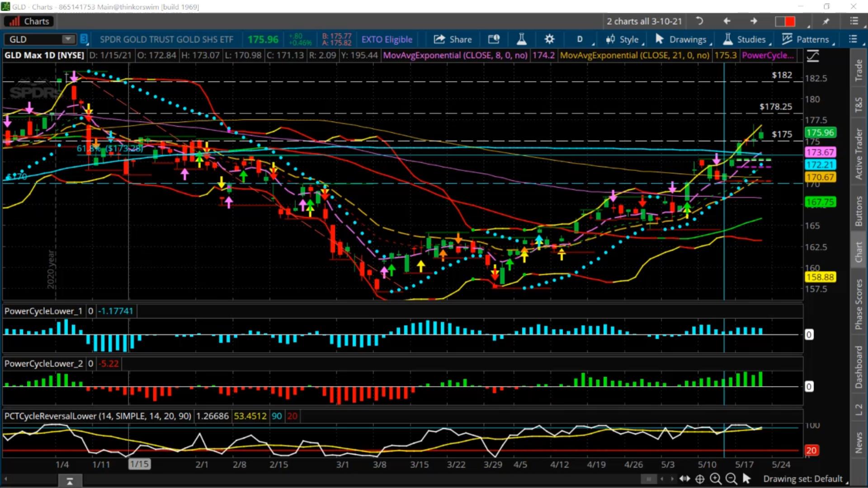The image size is (868, 488).
Task: Click the Share button
Action: click(x=453, y=39)
